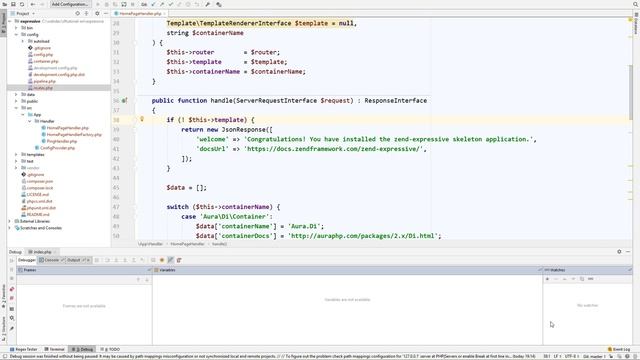Screen dimensions: 640x360
Task: Click the Back navigation arrow
Action: [x=33, y=4]
